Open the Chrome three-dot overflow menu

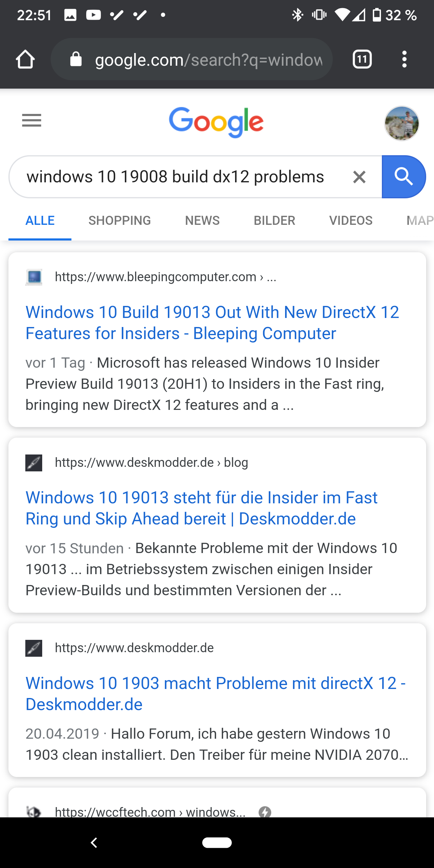[x=404, y=59]
